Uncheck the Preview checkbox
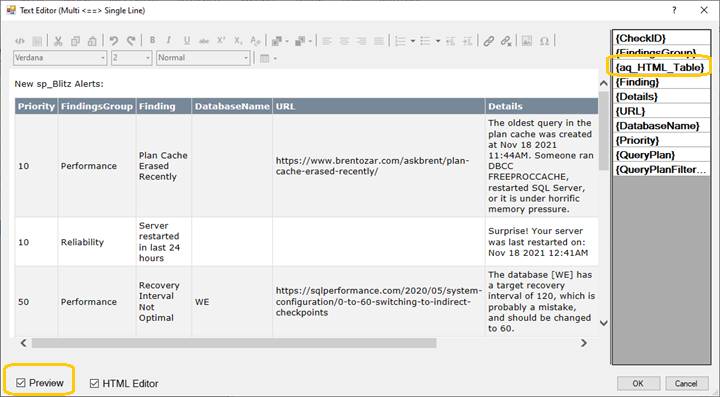Viewport: 720px width, 397px height. tap(21, 383)
